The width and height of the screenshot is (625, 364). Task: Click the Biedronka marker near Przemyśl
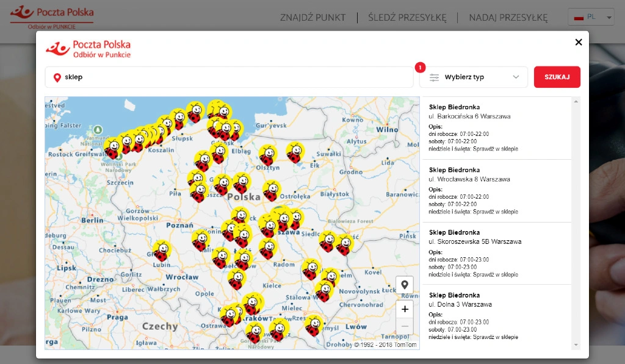(314, 326)
